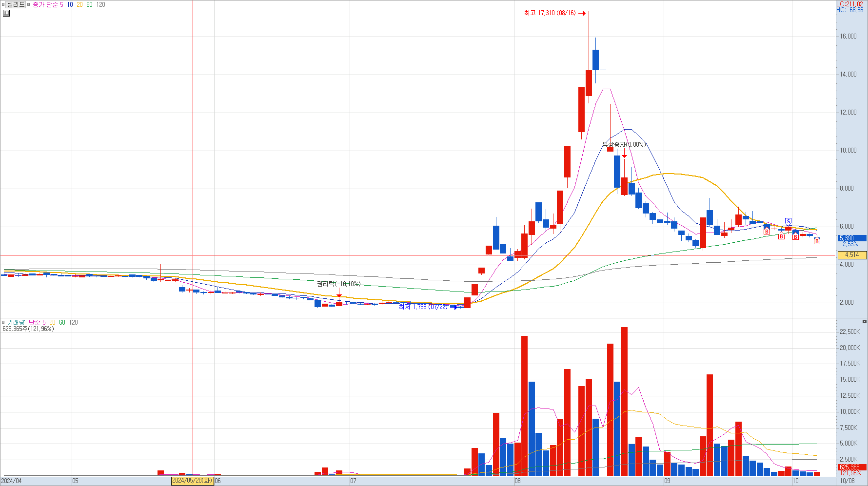Viewport: 868px width, 486px height.
Task: Select the yellow 20-day price average number
Action: tap(79, 4)
